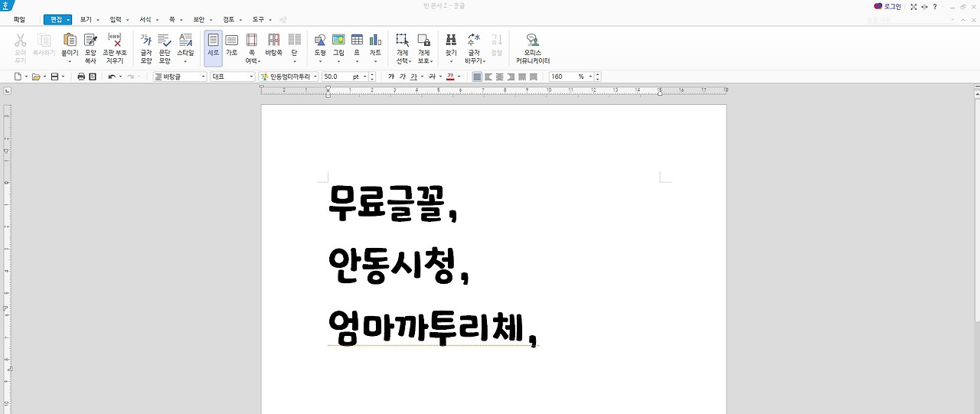The width and height of the screenshot is (980, 414).
Task: Increase font size with stepper arrow
Action: pos(372,74)
